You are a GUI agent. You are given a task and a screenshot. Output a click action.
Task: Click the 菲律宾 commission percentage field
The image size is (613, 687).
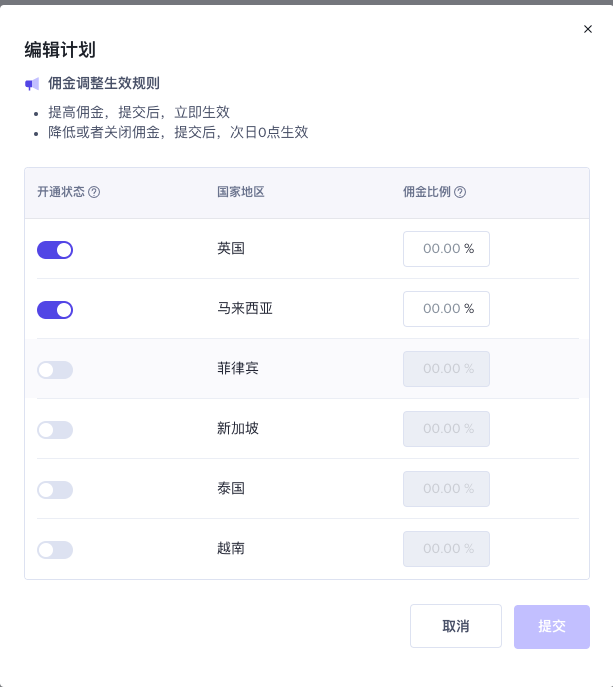(x=441, y=369)
